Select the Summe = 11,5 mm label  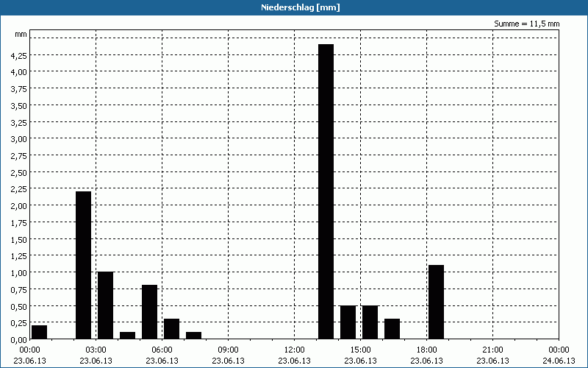(x=526, y=24)
